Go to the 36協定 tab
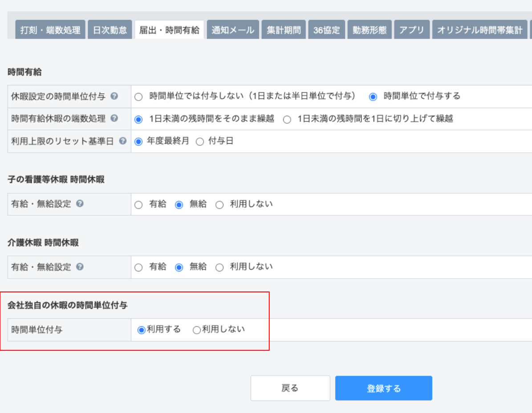This screenshot has height=413, width=532. pyautogui.click(x=326, y=30)
